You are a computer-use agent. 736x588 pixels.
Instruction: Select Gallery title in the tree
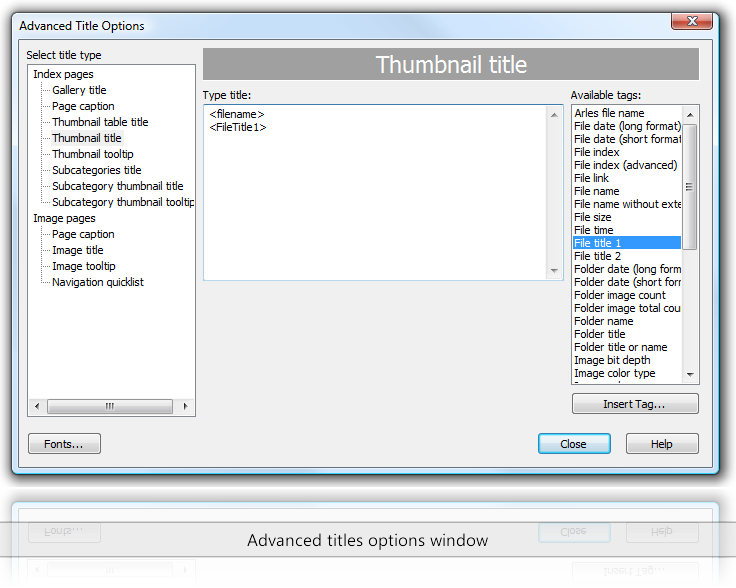coord(79,90)
